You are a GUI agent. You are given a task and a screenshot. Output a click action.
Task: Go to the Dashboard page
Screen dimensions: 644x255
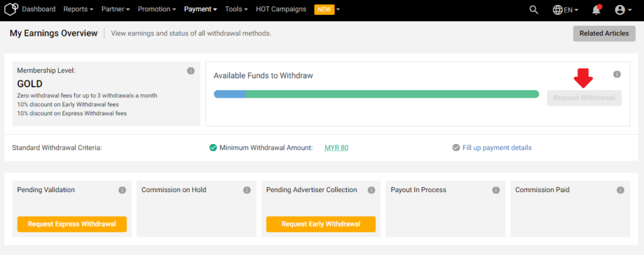pyautogui.click(x=38, y=9)
